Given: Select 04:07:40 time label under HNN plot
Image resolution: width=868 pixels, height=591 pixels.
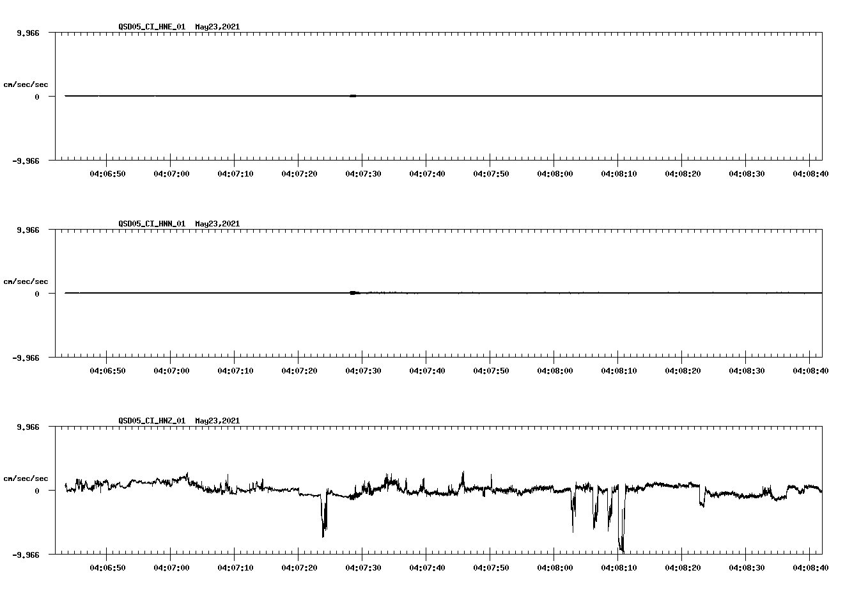Looking at the screenshot, I should [x=427, y=371].
